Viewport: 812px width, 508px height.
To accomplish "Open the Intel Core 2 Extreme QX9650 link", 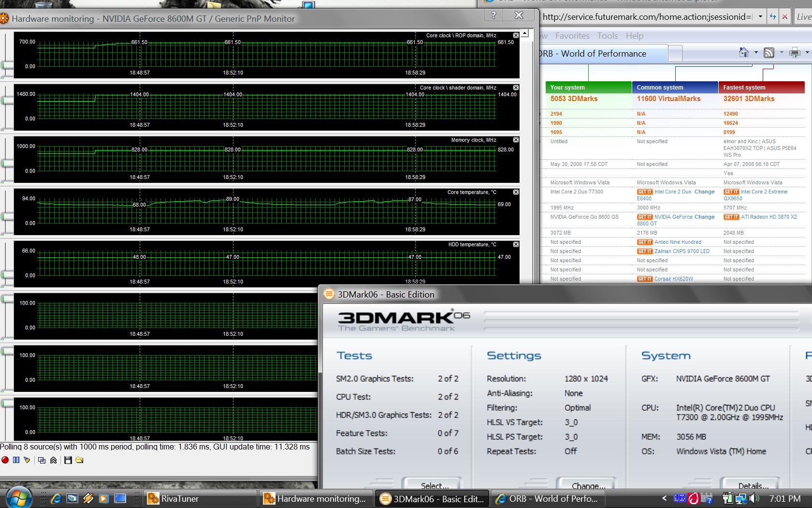I will [755, 195].
